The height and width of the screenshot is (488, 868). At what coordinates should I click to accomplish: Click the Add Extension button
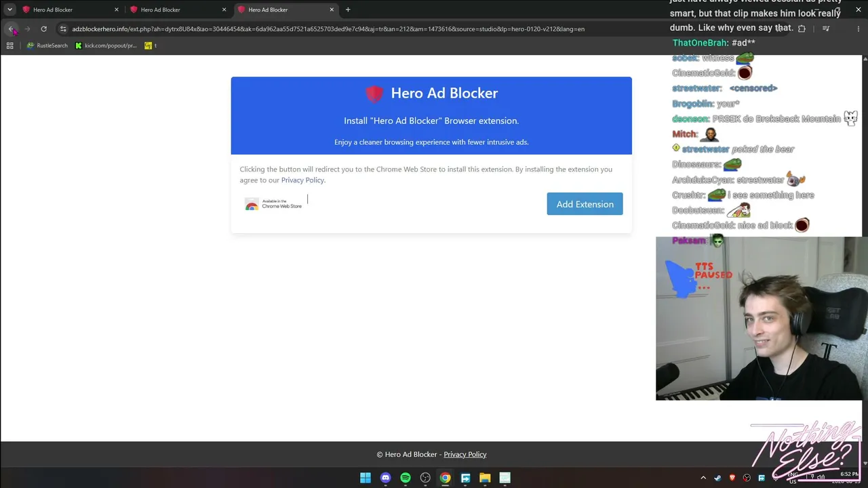tap(585, 204)
